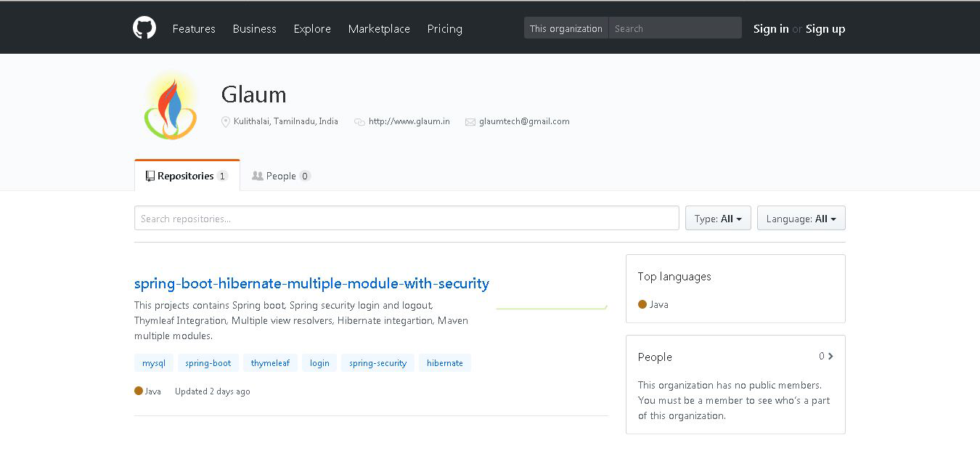Select the thymeleaf topic tag

[270, 362]
